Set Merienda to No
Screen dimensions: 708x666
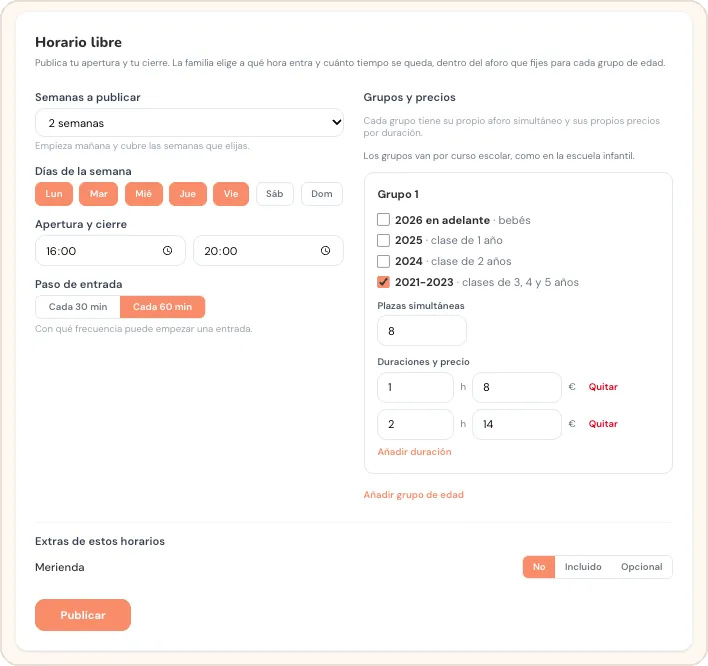click(539, 567)
